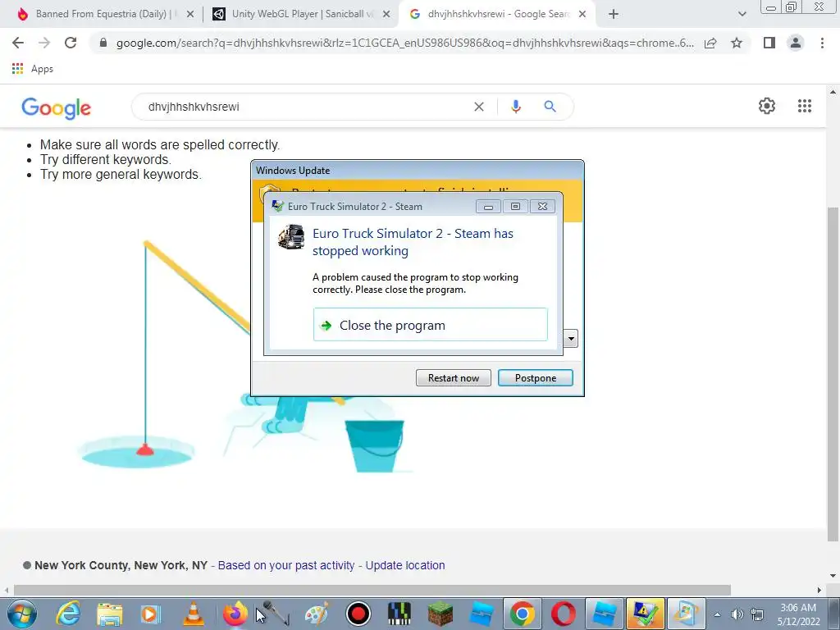This screenshot has width=840, height=630.
Task: Minimize the Euro Truck Simulator dialog
Action: coord(488,207)
